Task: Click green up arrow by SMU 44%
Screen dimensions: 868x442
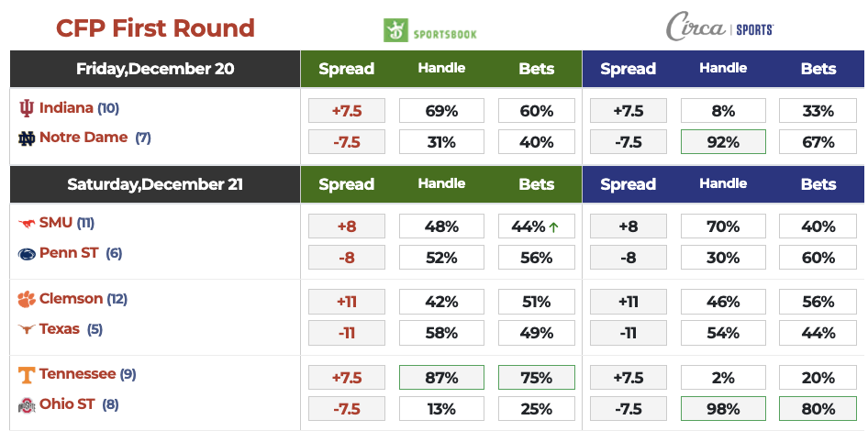Action: point(554,227)
